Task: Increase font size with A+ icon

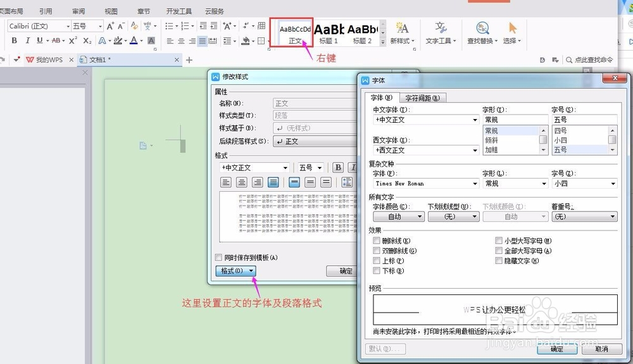Action: coord(110,26)
